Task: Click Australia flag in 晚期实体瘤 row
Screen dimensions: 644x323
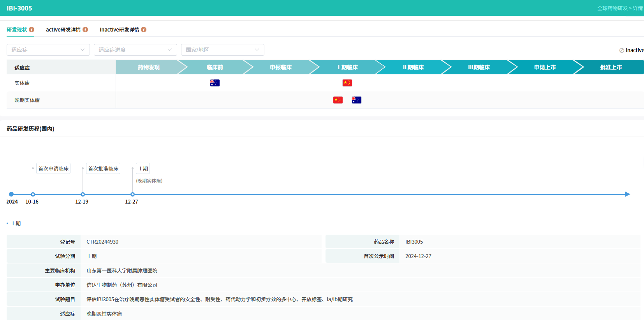Action: (x=356, y=100)
